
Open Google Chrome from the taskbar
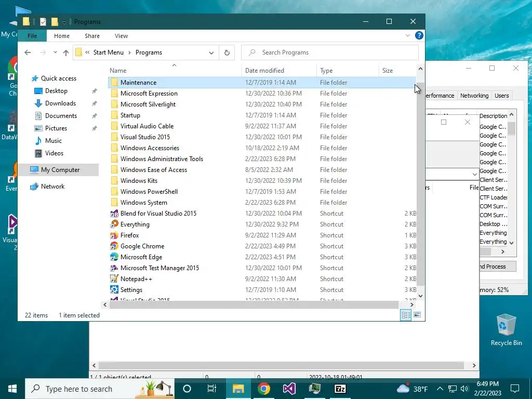263,389
